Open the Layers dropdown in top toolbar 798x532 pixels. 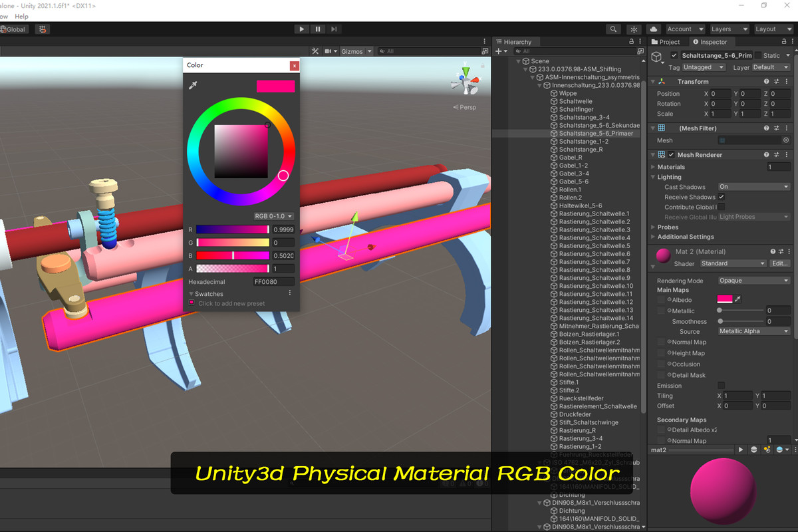(728, 29)
